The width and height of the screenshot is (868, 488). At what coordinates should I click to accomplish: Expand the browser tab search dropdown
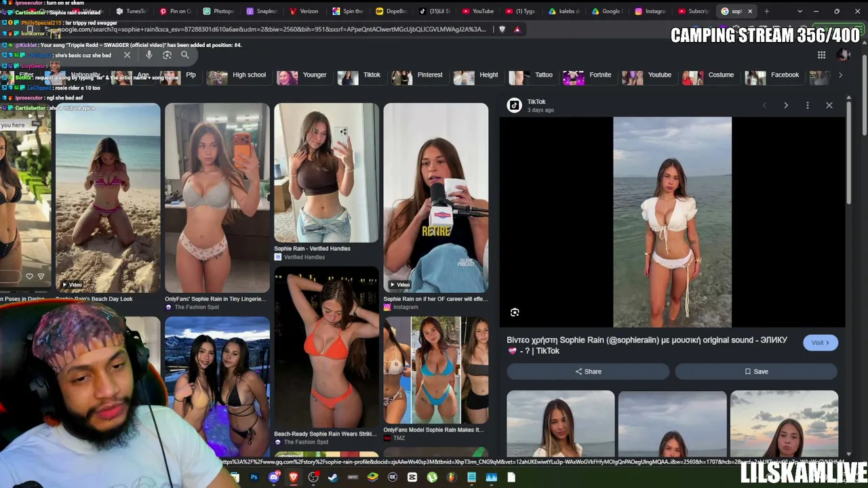(800, 11)
